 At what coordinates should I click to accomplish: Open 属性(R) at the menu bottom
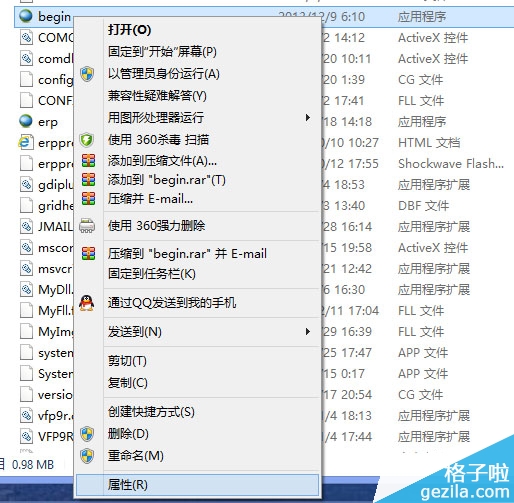pyautogui.click(x=197, y=485)
